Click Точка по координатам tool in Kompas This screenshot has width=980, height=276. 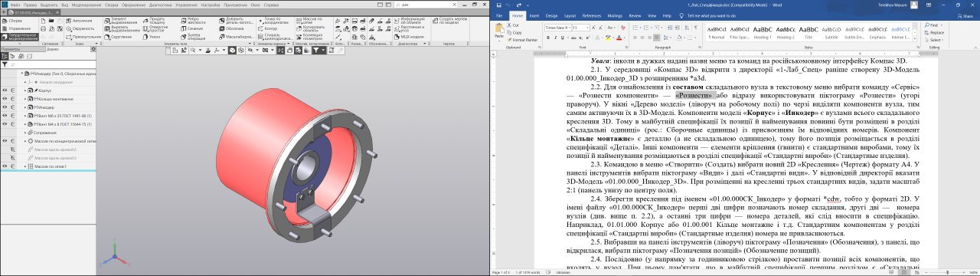tap(274, 21)
